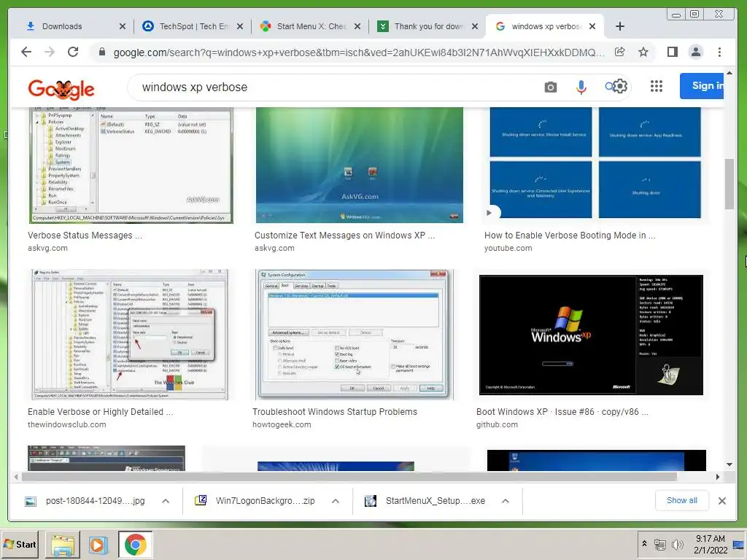Open the Windows Start menu
The image size is (747, 560).
click(x=20, y=544)
